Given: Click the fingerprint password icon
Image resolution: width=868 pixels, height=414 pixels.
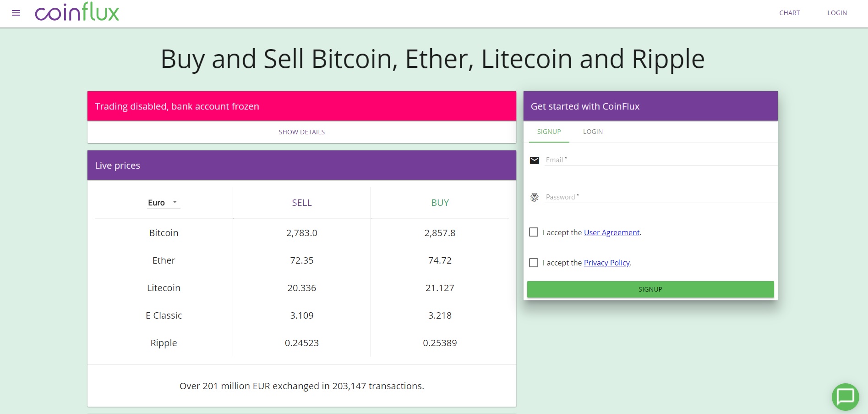Looking at the screenshot, I should tap(534, 198).
